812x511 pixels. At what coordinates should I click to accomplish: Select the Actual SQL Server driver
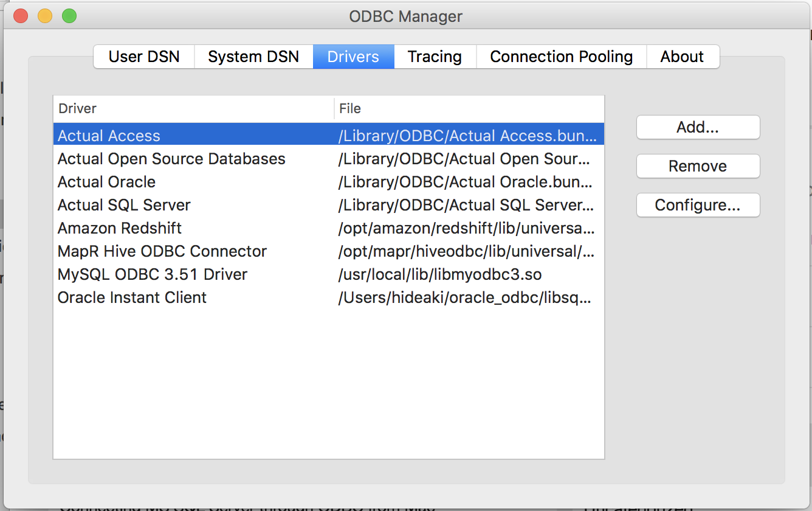[182, 204]
